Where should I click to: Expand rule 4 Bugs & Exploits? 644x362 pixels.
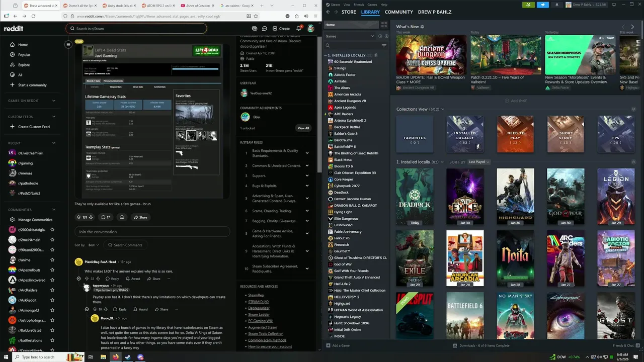[307, 186]
